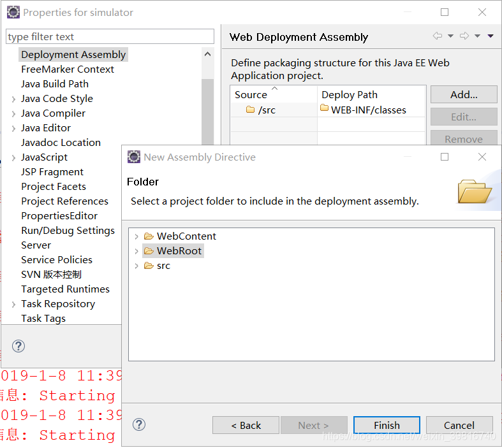Click the help icon in New Assembly Directive dialog
Screen dimensions: 502x448
coord(139,424)
